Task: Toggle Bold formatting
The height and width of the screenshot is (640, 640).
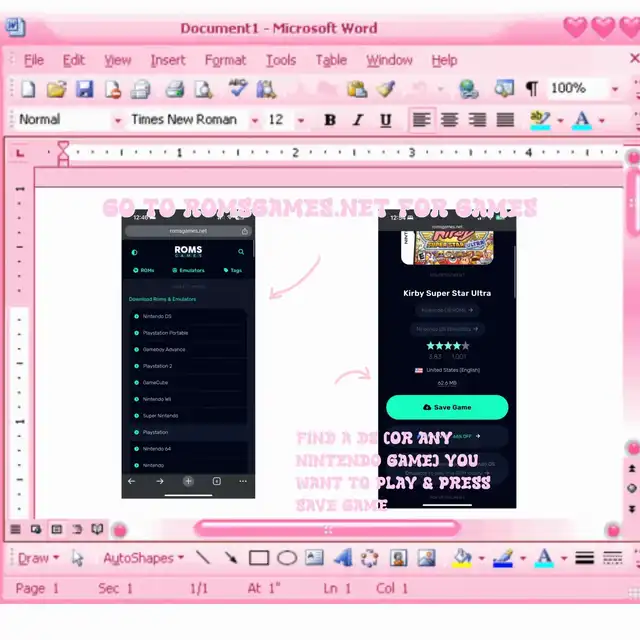Action: (330, 120)
